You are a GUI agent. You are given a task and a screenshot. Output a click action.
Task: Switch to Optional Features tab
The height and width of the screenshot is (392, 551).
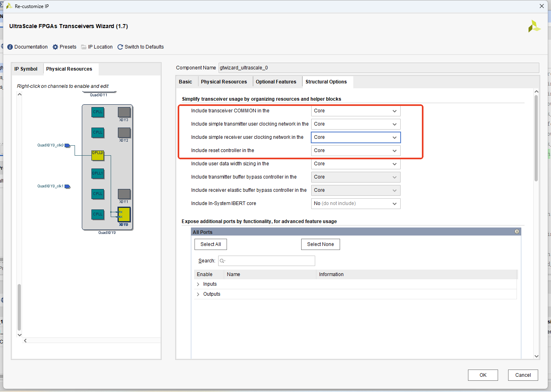(276, 82)
